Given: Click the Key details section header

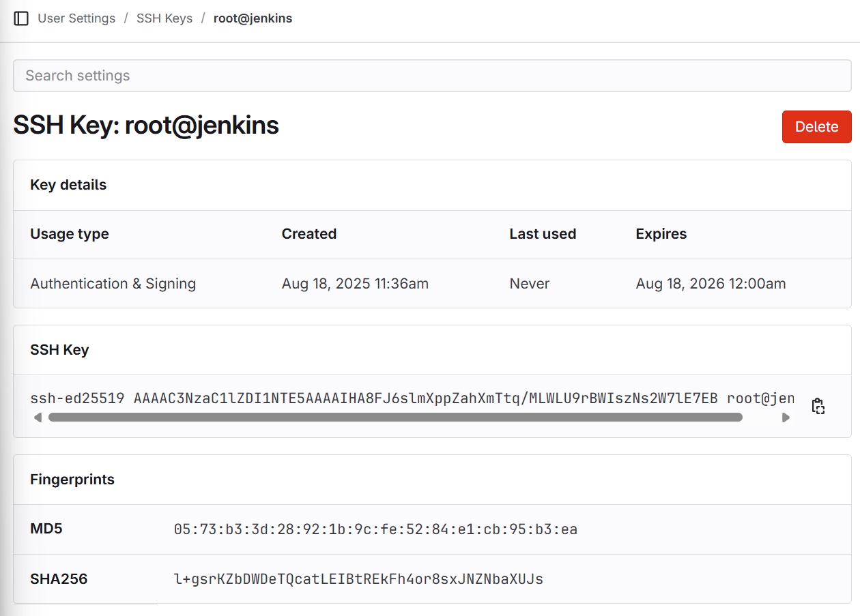Looking at the screenshot, I should (68, 185).
